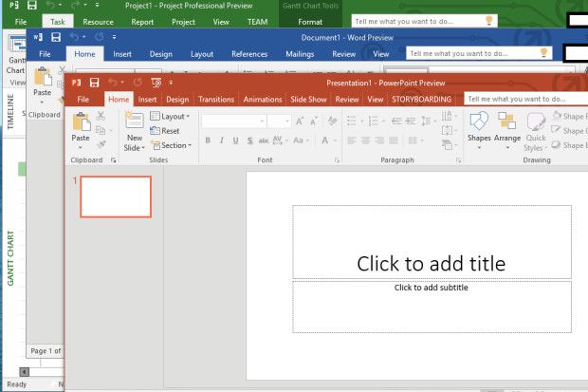
Task: Start slideshow from beginning quick access icon
Action: click(x=156, y=83)
